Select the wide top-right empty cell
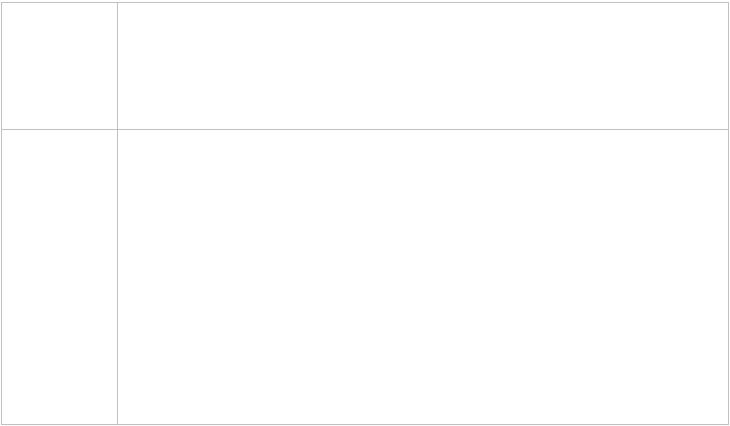This screenshot has width=730, height=426. pyautogui.click(x=423, y=66)
